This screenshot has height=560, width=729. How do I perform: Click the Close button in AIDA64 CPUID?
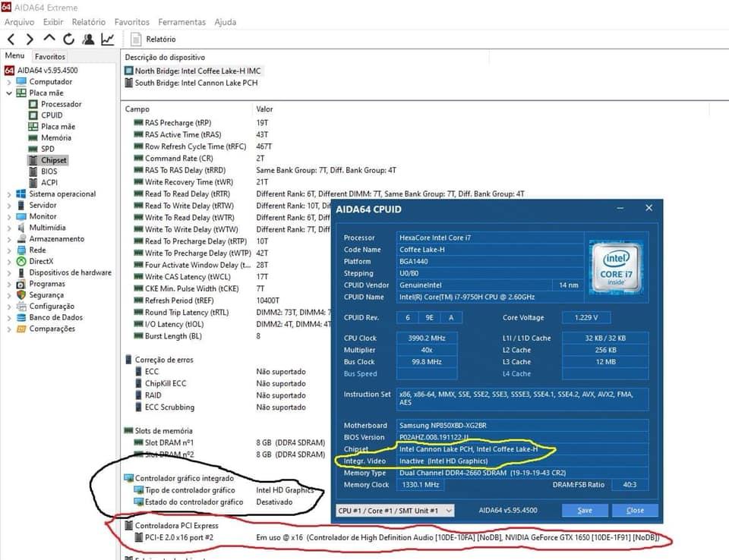635,510
